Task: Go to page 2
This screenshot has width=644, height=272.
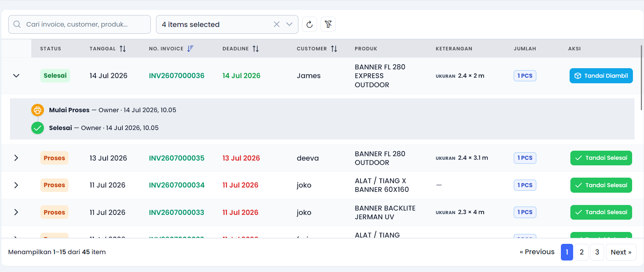Action: coord(581,252)
